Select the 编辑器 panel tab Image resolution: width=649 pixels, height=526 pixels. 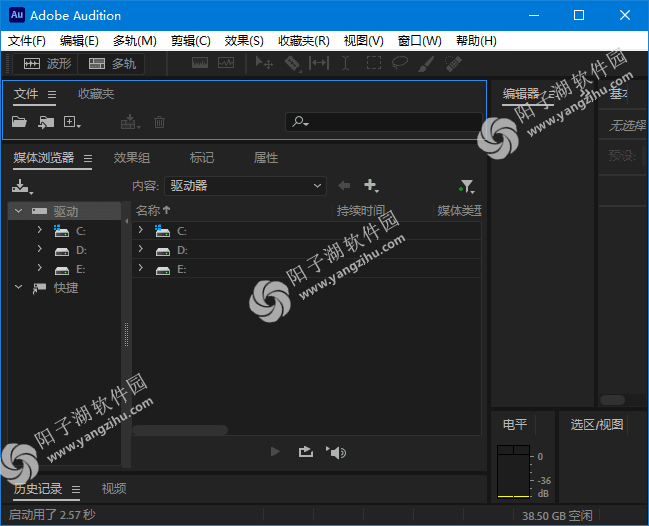pyautogui.click(x=521, y=94)
